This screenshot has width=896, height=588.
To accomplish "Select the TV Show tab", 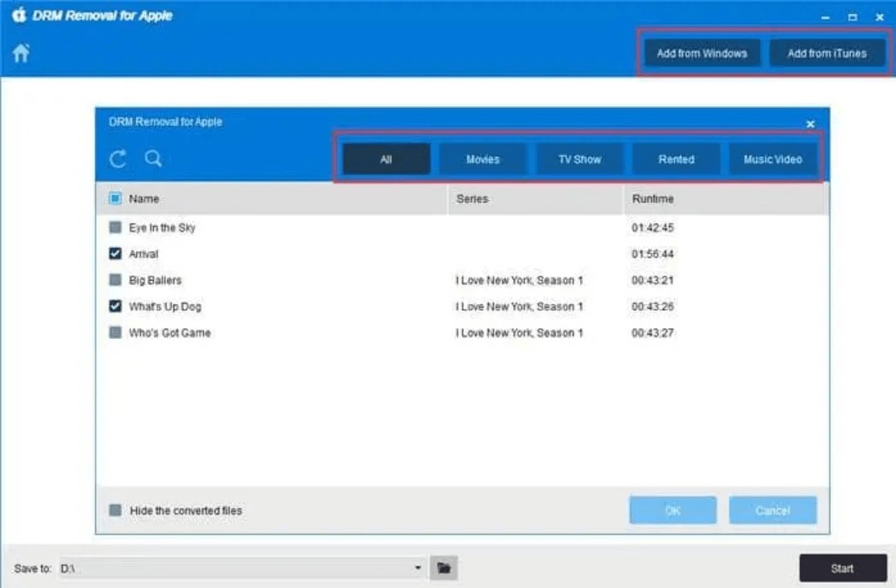I will 579,159.
